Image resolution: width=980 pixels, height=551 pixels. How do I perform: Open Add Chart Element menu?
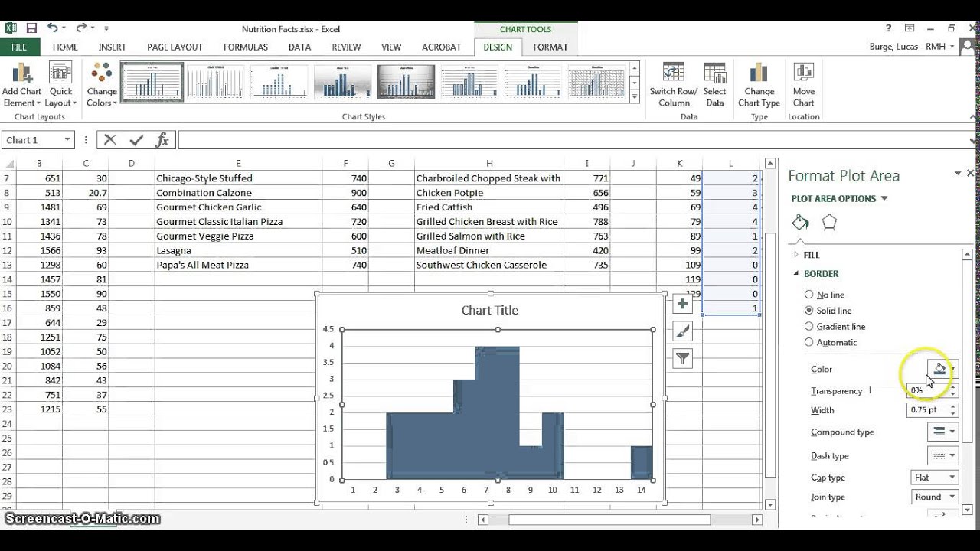[x=22, y=85]
